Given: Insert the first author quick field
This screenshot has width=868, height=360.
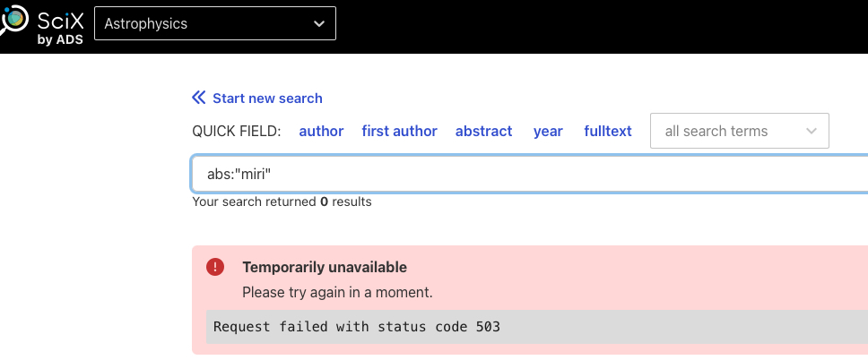Looking at the screenshot, I should pos(399,132).
